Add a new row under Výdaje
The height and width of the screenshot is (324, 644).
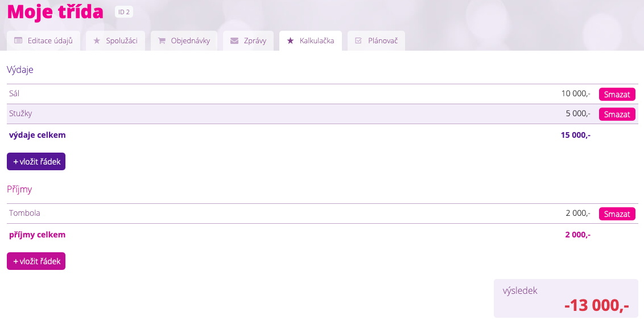[x=36, y=162]
